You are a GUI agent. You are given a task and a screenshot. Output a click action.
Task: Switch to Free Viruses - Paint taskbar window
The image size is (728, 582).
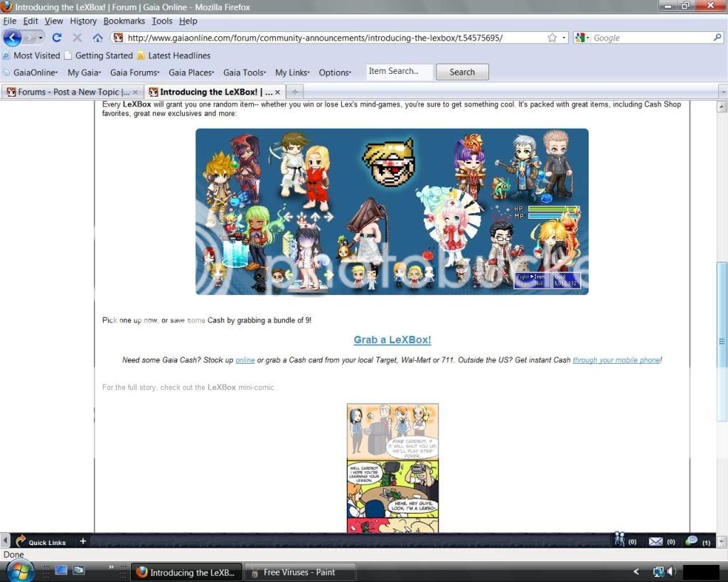point(298,572)
